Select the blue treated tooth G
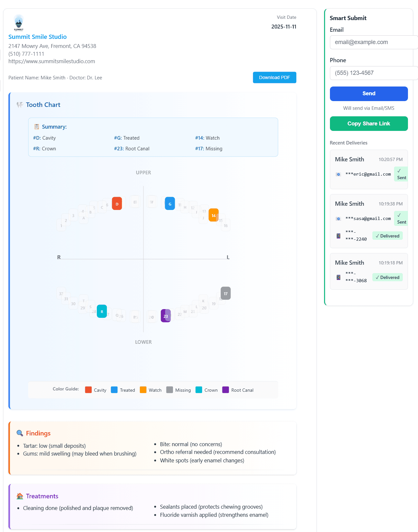418x532 pixels. 170,203
